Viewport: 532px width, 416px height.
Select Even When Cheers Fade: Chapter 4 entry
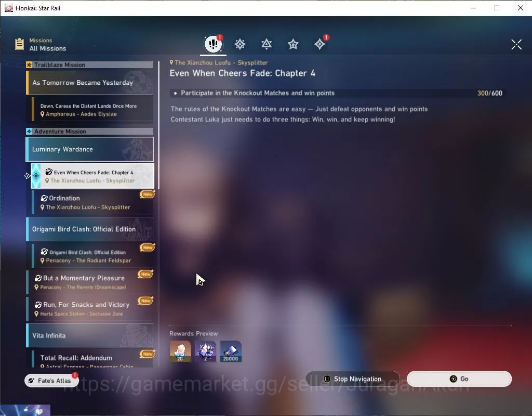(92, 176)
